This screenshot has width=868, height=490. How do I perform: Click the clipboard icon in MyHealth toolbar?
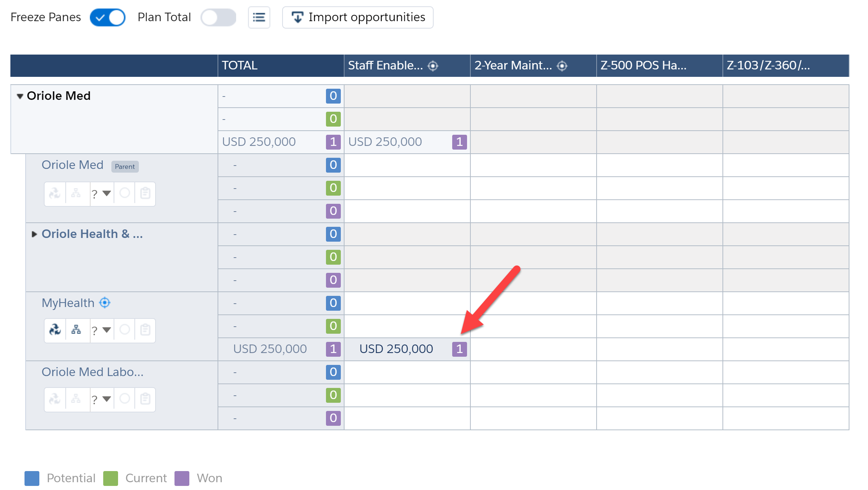145,330
